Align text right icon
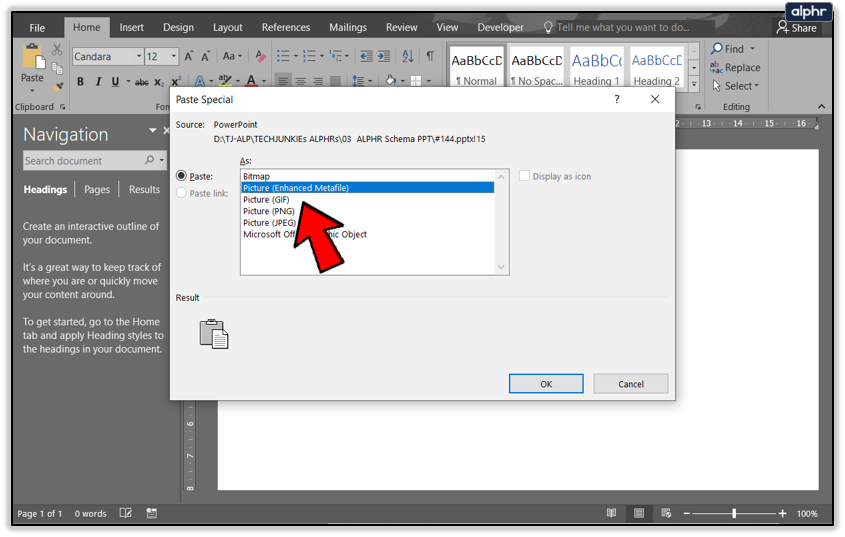 tap(318, 81)
